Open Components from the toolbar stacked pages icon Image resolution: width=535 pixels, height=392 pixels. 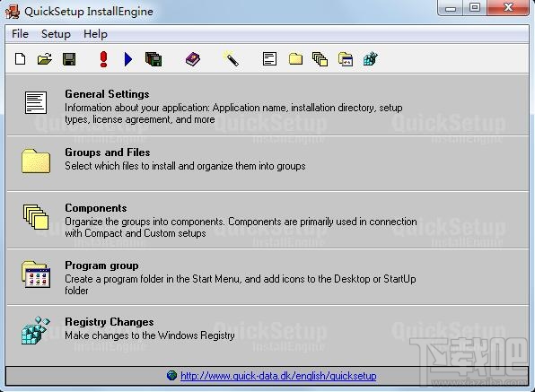[320, 59]
